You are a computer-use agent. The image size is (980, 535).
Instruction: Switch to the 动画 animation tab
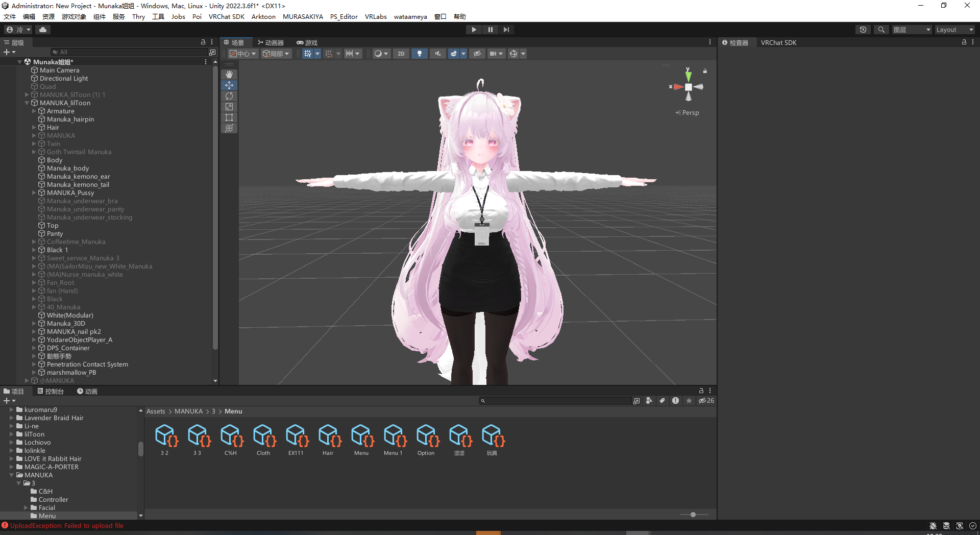tap(87, 391)
